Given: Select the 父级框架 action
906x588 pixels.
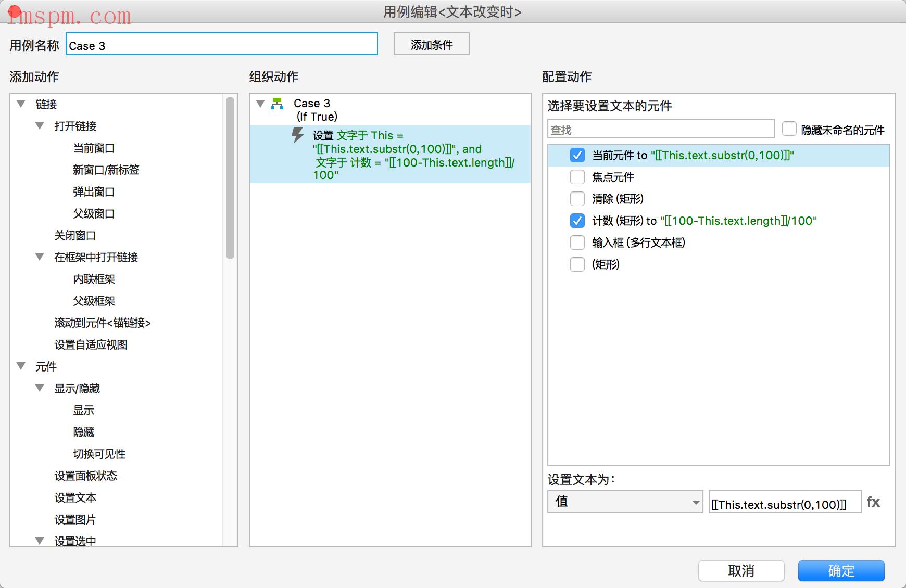Looking at the screenshot, I should (94, 301).
